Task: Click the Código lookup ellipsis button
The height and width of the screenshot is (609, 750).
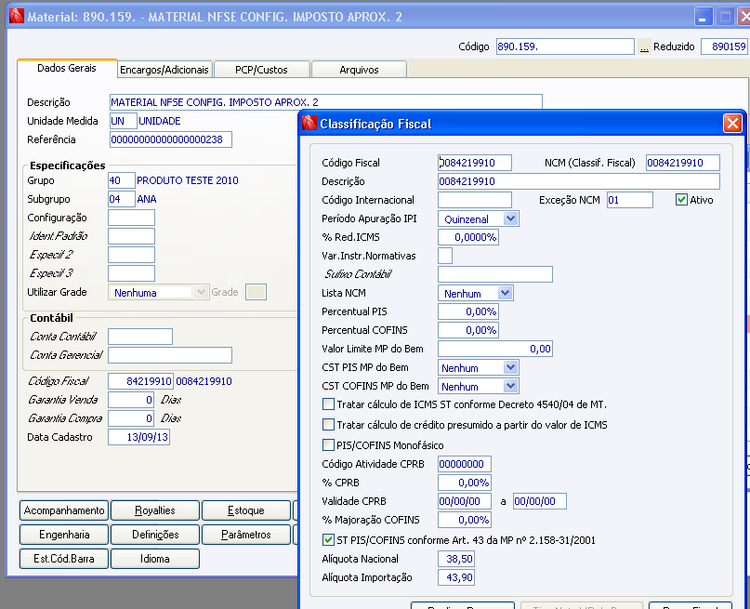Action: pyautogui.click(x=644, y=47)
